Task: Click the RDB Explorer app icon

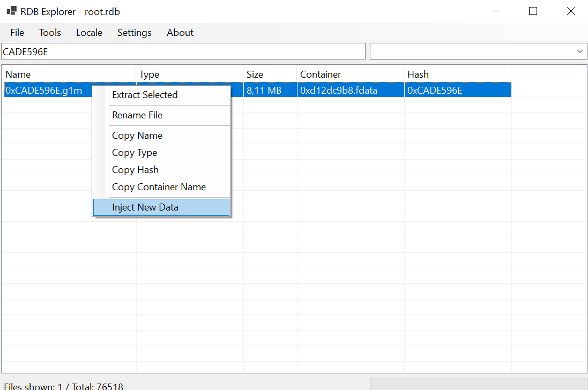Action: click(11, 11)
